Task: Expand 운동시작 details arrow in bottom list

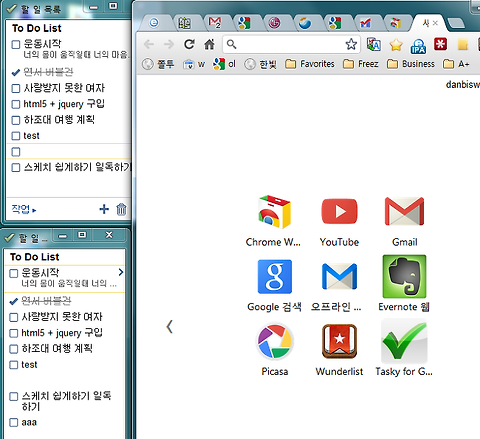Action: (121, 272)
